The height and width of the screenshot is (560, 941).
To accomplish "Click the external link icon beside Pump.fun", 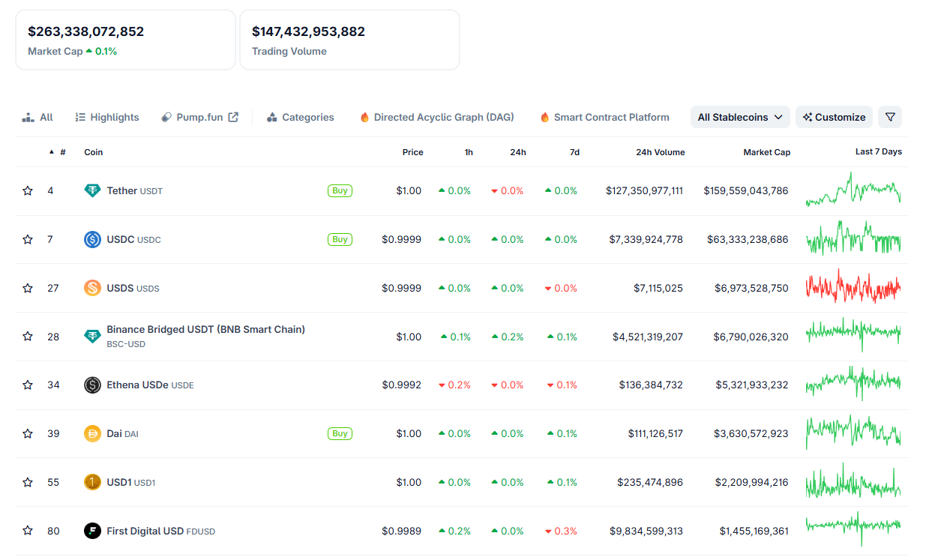I will (x=233, y=117).
